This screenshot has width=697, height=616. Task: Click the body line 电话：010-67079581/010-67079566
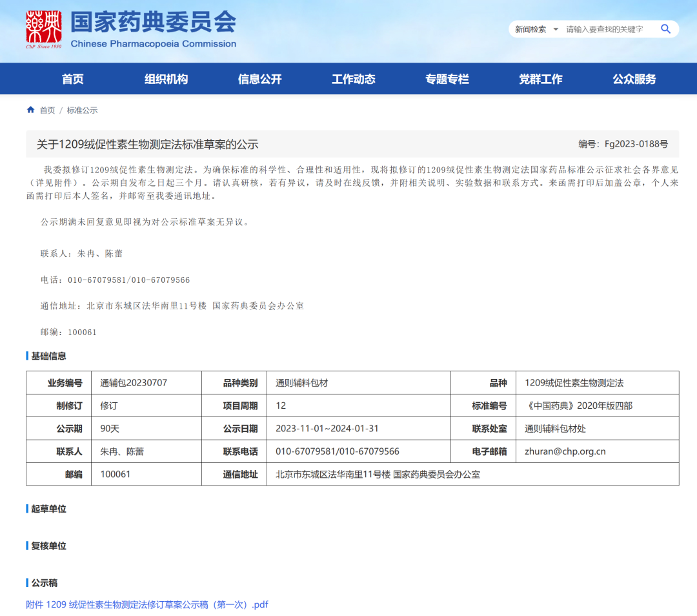tap(115, 280)
